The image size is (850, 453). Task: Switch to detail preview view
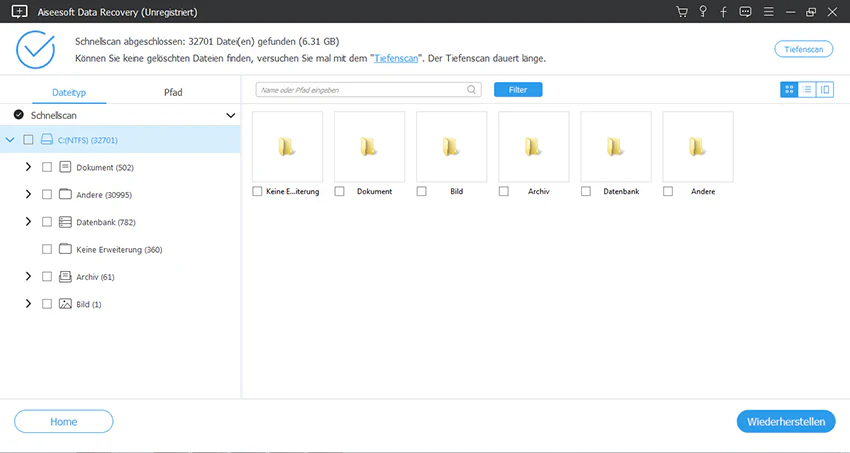click(825, 89)
